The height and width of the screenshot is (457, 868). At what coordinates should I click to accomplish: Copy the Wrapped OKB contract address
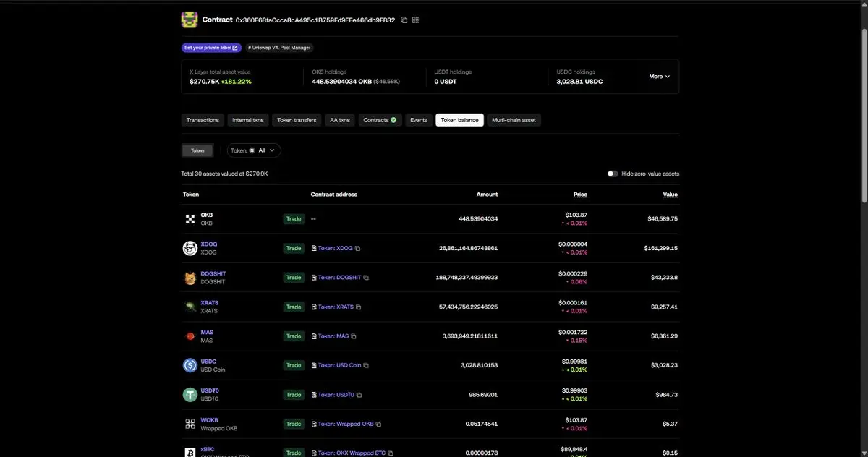[378, 424]
